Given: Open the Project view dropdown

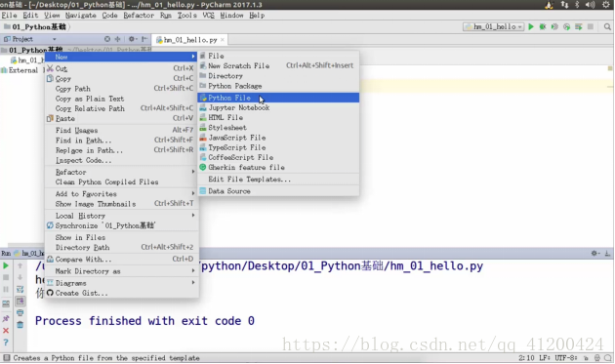Looking at the screenshot, I should [x=55, y=39].
